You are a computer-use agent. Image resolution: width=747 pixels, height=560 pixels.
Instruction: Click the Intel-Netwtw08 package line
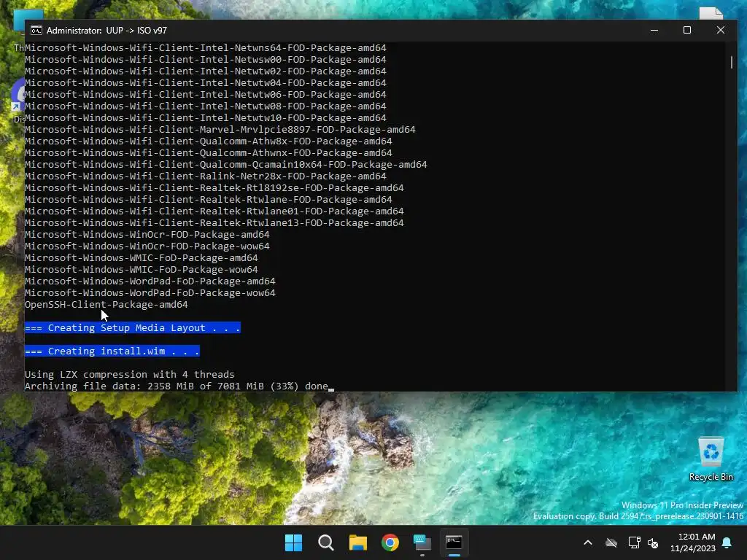pyautogui.click(x=205, y=106)
